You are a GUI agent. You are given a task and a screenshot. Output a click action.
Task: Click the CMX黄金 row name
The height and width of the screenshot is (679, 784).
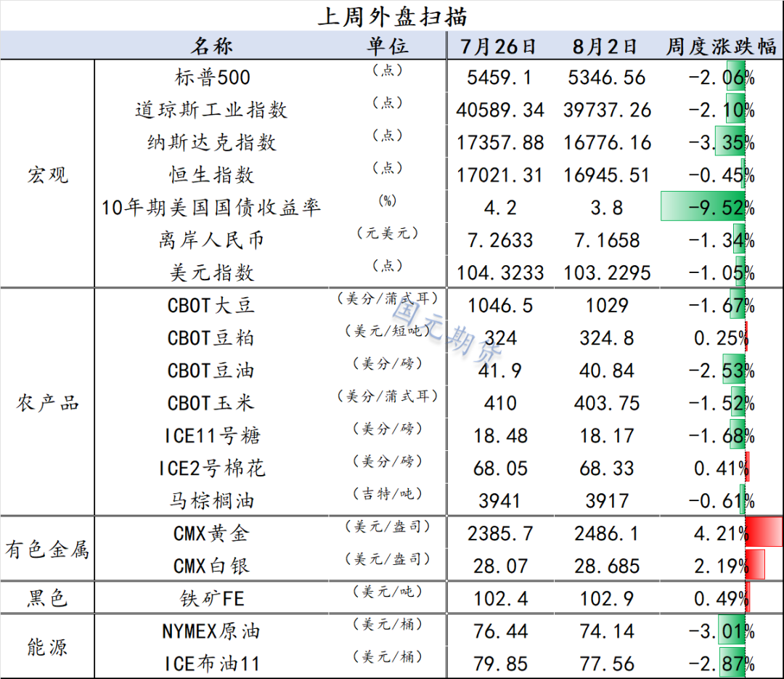coord(211,533)
